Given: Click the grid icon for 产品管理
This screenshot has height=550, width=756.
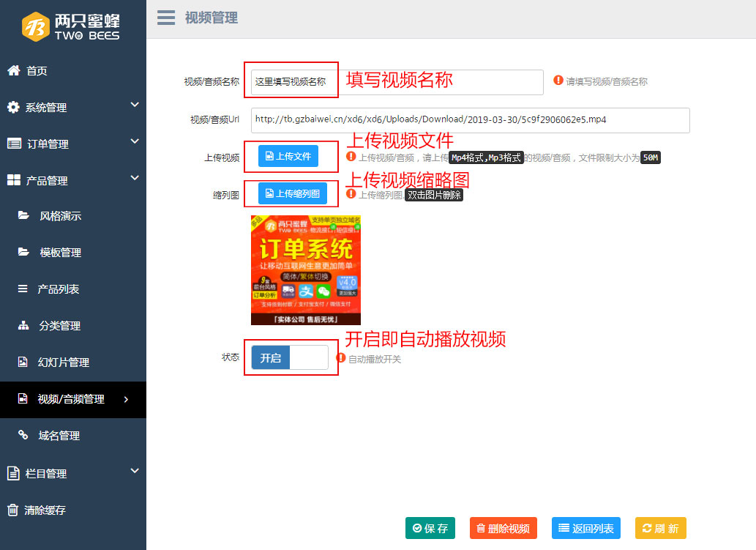Looking at the screenshot, I should [14, 180].
